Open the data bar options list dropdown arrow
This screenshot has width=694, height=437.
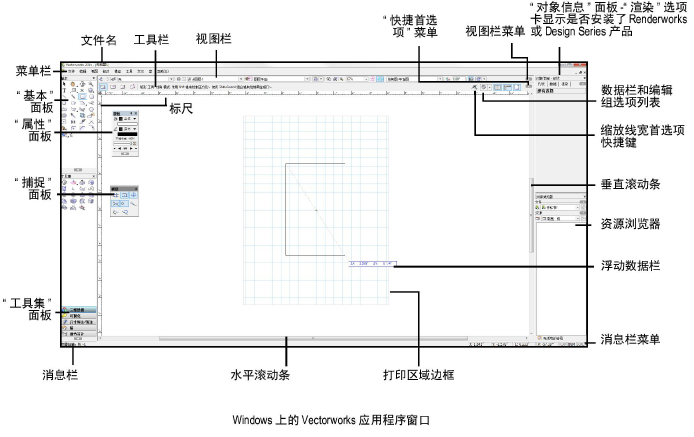click(490, 87)
